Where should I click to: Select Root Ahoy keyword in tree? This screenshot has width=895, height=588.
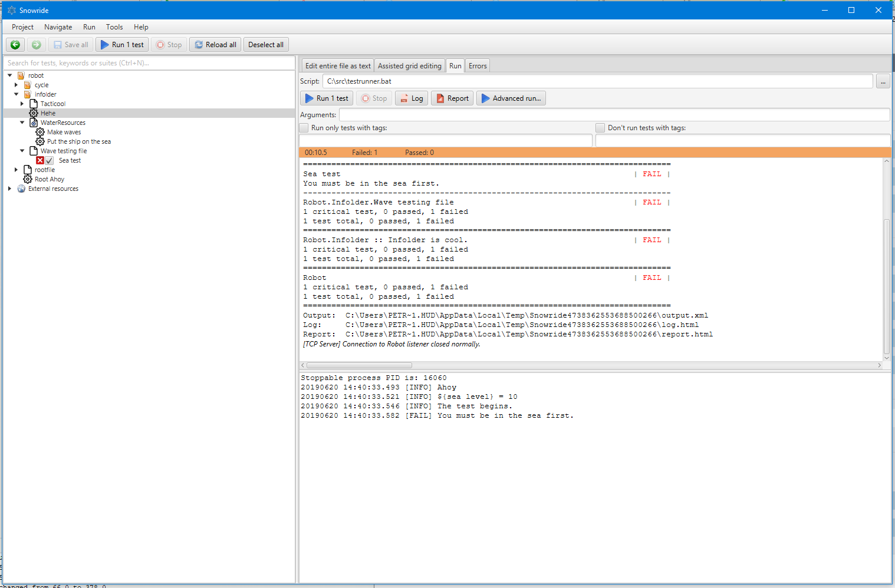50,179
